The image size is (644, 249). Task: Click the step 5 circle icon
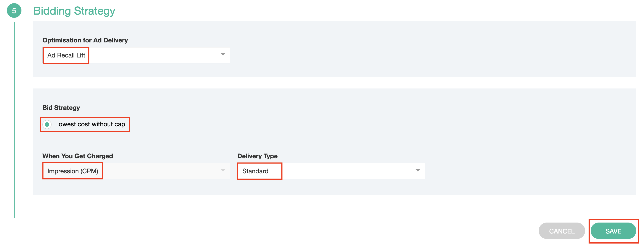(14, 10)
